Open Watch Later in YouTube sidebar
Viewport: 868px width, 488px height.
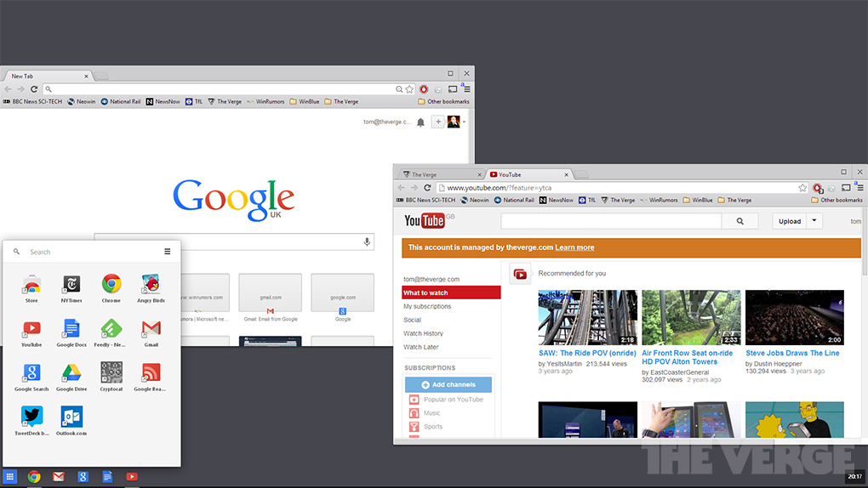(420, 347)
